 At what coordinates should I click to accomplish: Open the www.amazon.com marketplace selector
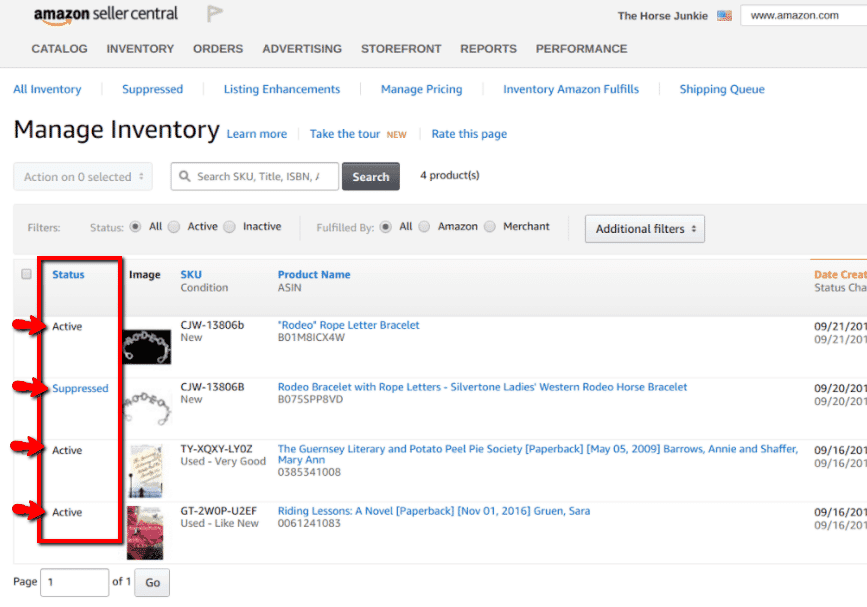click(803, 14)
